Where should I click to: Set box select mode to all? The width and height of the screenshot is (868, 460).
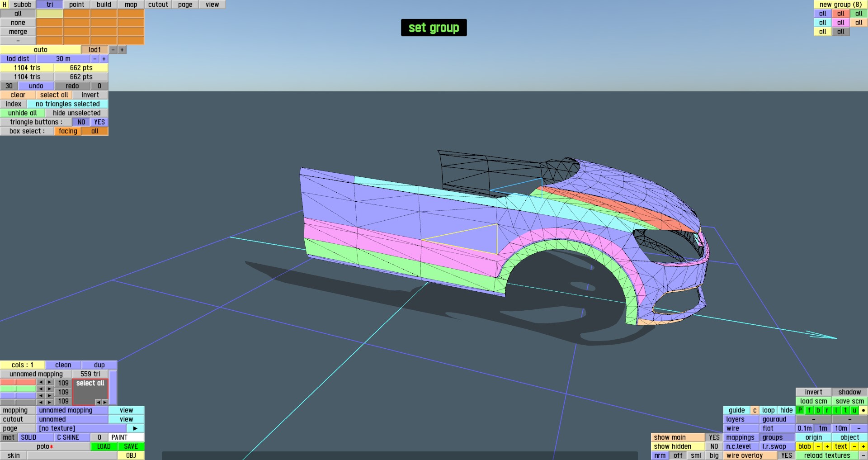pyautogui.click(x=95, y=131)
